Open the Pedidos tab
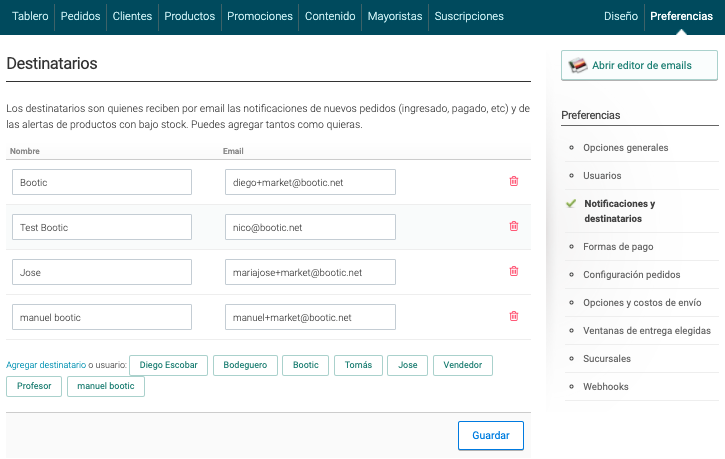The height and width of the screenshot is (459, 725). pos(80,16)
